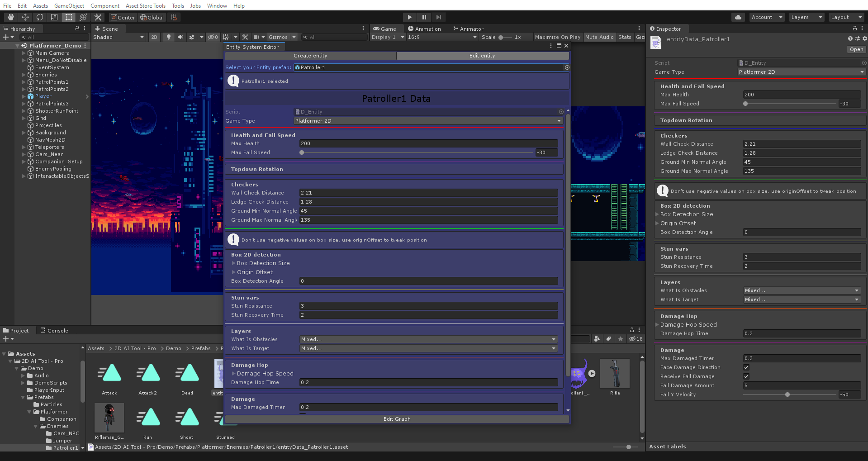Click the Create entity button

(310, 56)
